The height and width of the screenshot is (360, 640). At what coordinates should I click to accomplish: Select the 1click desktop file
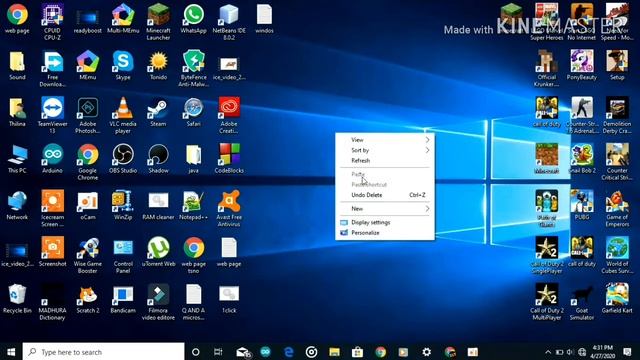[229, 298]
